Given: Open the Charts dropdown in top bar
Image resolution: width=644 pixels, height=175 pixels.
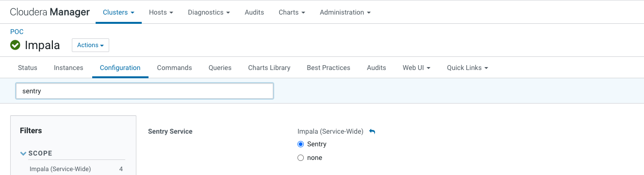Looking at the screenshot, I should tap(292, 12).
